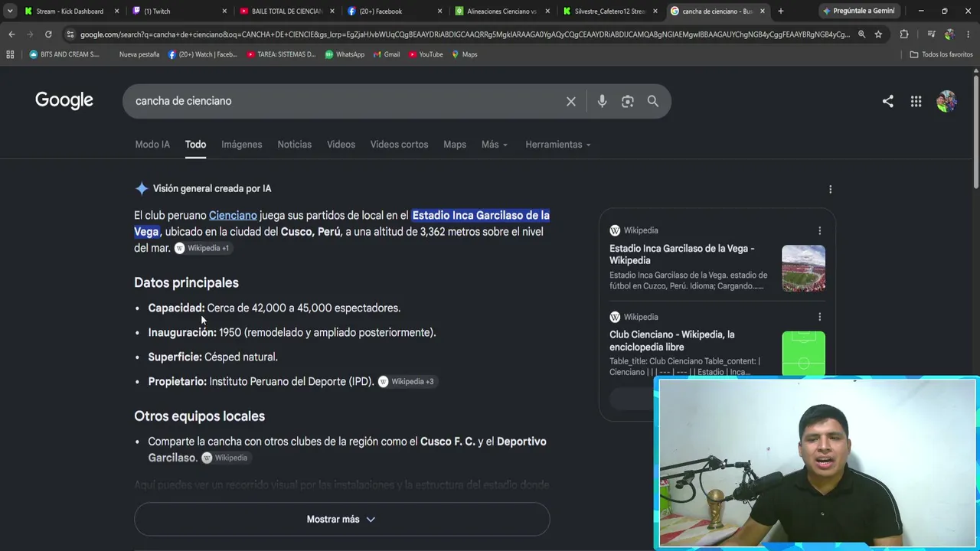The height and width of the screenshot is (551, 980).
Task: Open the bookmarks bar apps grid icon
Action: pos(10,54)
